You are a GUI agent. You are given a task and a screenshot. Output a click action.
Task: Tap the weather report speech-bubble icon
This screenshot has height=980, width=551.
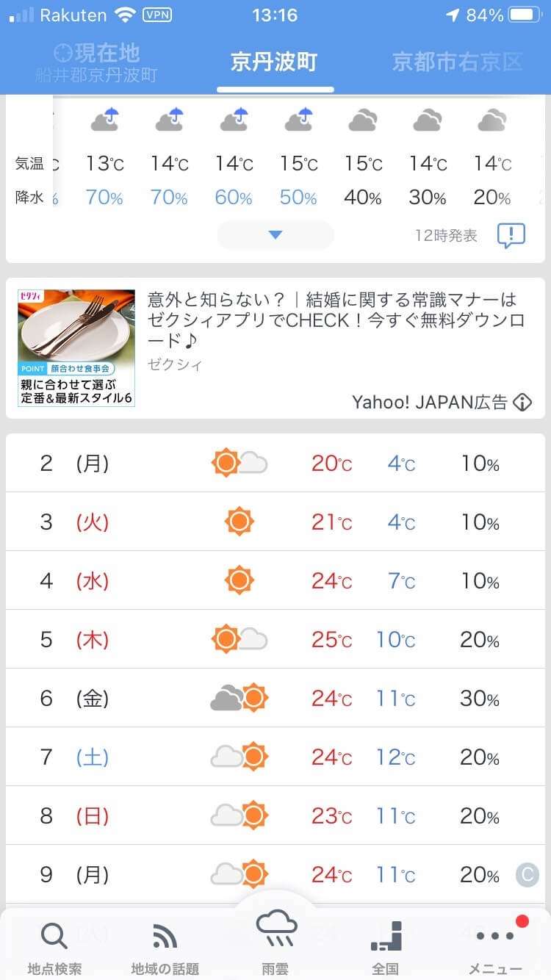[x=511, y=236]
